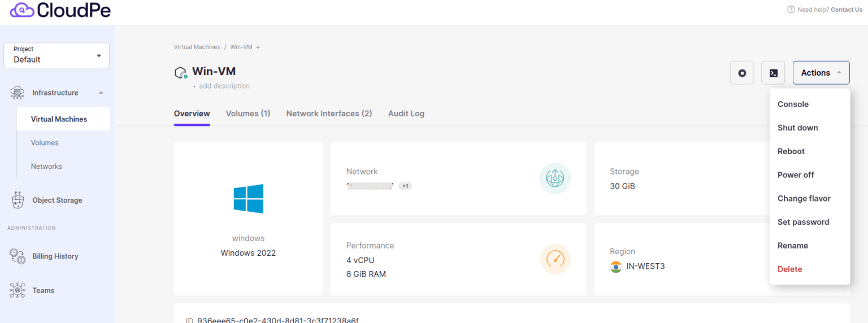Open Network Interfaces (2) tab
868x323 pixels.
329,114
